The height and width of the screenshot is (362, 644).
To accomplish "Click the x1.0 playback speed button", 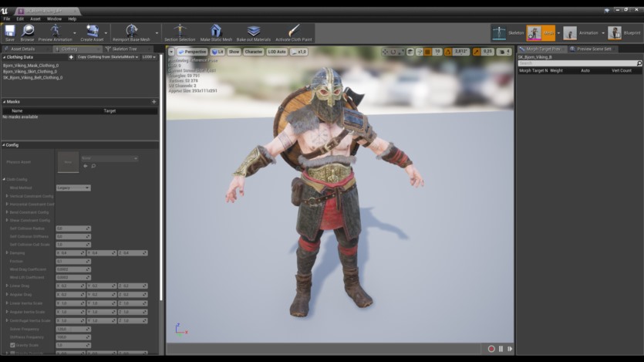I will tap(298, 52).
